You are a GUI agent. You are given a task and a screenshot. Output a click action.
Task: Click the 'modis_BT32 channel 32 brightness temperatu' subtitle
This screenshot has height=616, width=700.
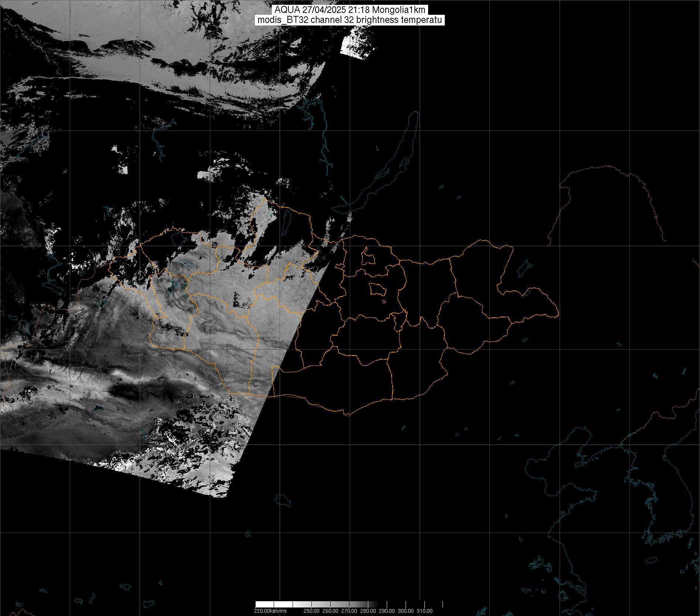(x=349, y=20)
